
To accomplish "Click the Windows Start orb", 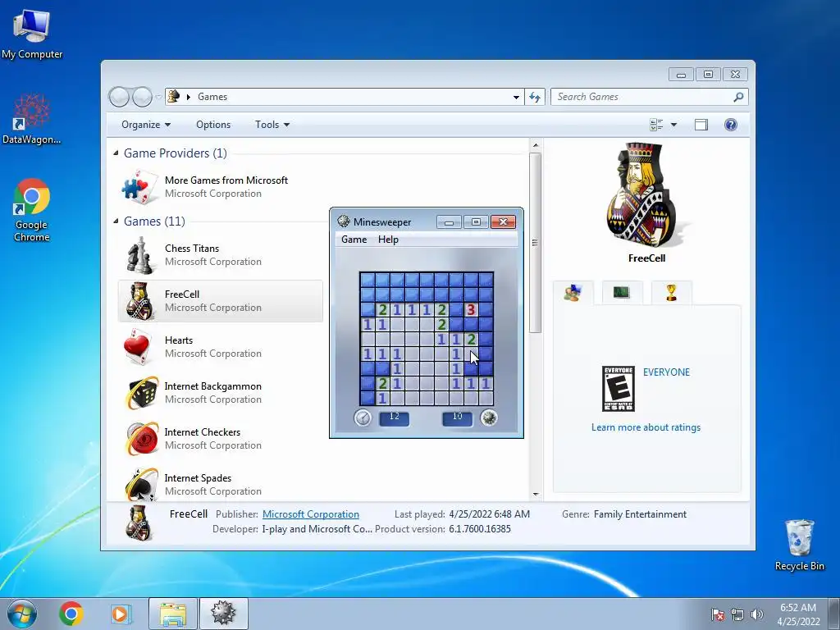I will (x=22, y=614).
